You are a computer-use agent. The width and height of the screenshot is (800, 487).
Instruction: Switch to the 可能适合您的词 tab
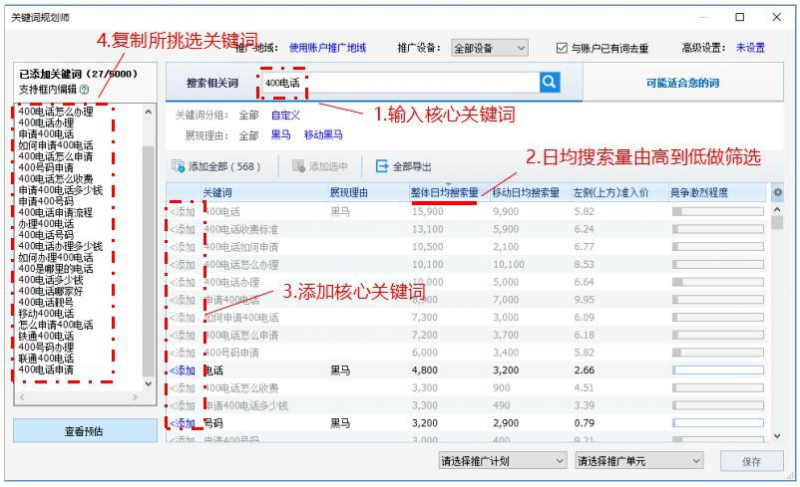click(683, 83)
